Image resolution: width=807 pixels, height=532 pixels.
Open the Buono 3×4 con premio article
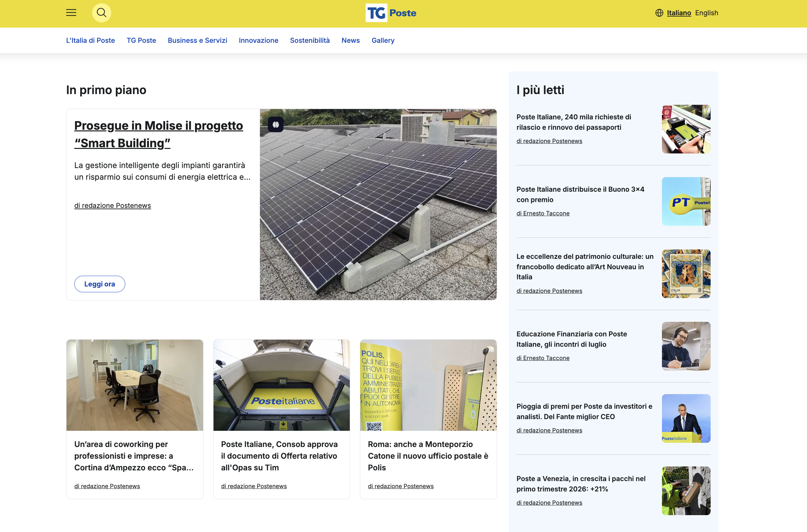coord(580,194)
